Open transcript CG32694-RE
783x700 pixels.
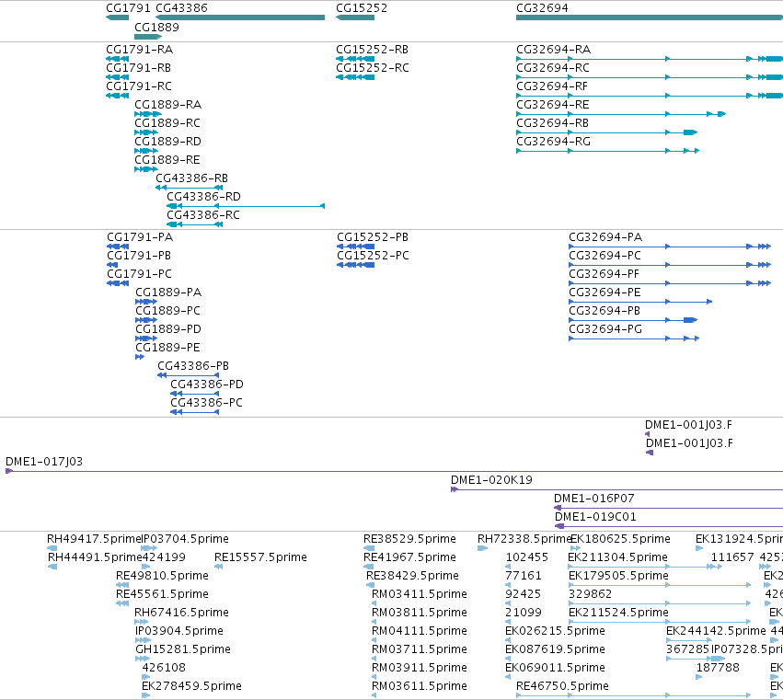pyautogui.click(x=553, y=105)
